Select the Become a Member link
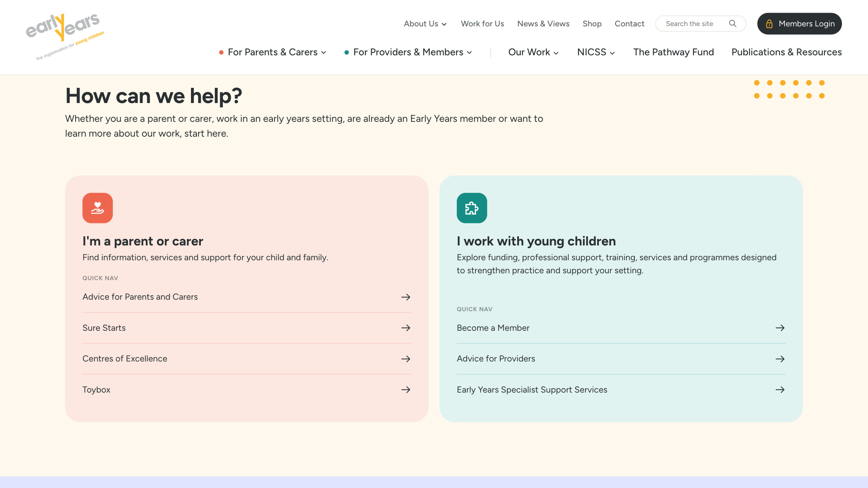Viewport: 868px width, 488px height. (x=493, y=328)
